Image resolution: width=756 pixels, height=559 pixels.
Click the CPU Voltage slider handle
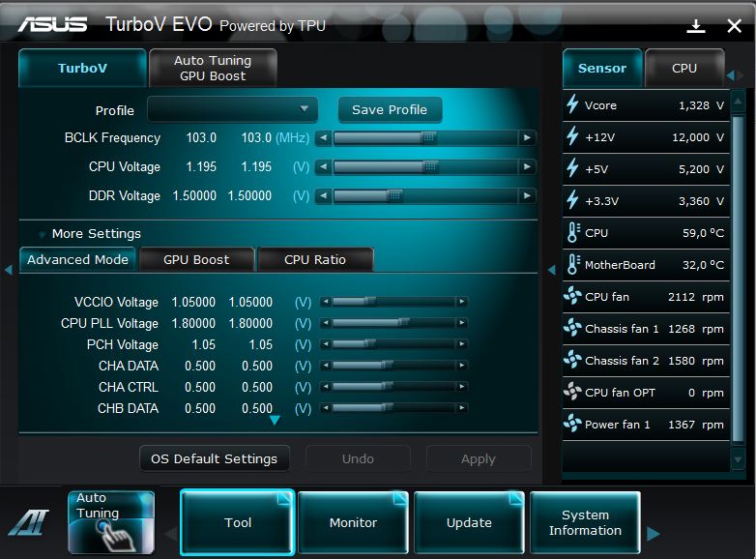tap(430, 167)
